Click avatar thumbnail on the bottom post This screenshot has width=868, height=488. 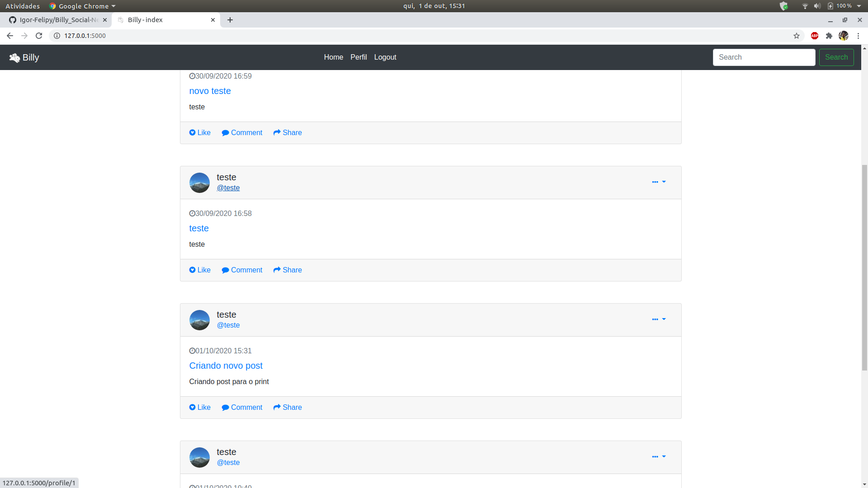(x=199, y=458)
